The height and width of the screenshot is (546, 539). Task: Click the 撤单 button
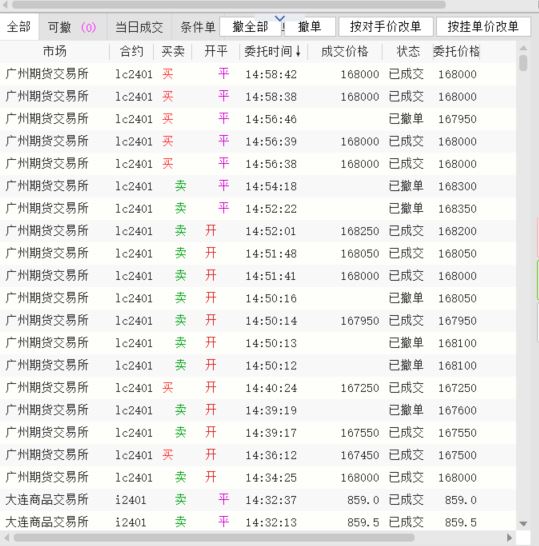tap(309, 27)
